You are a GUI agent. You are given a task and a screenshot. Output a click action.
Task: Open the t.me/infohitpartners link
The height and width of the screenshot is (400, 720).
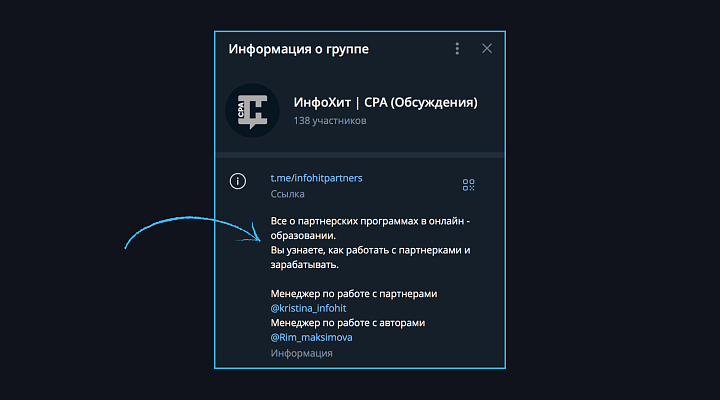(x=316, y=178)
